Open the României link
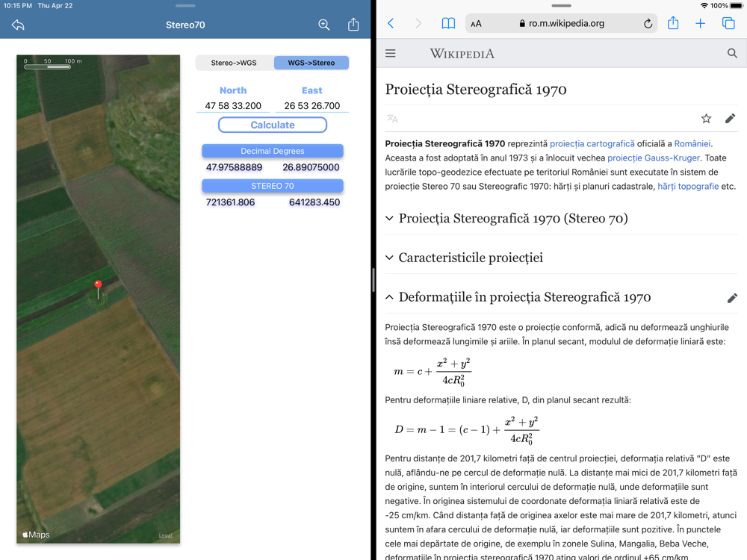The height and width of the screenshot is (560, 747). tap(692, 144)
